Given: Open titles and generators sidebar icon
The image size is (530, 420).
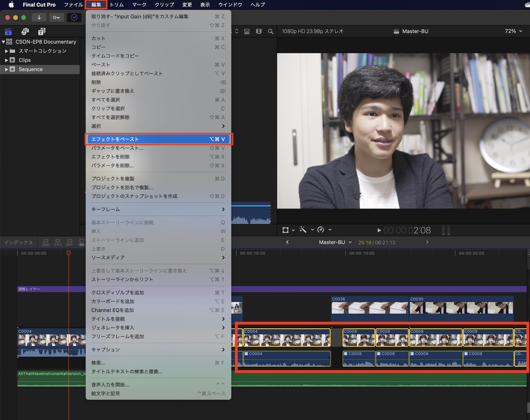Looking at the screenshot, I should tap(42, 32).
